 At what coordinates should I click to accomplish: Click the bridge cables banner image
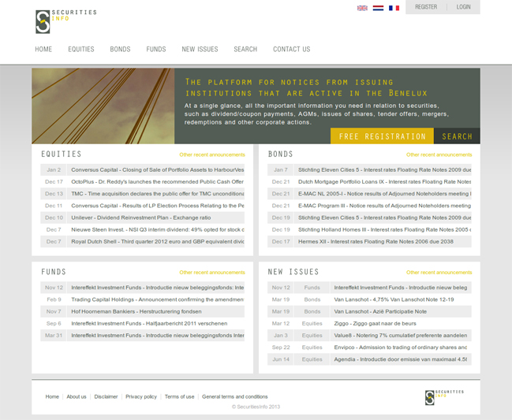pyautogui.click(x=103, y=106)
